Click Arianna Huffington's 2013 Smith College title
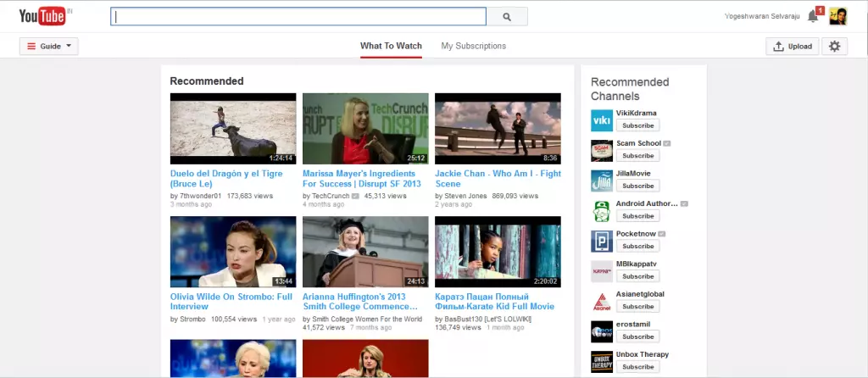The height and width of the screenshot is (378, 868). 359,302
